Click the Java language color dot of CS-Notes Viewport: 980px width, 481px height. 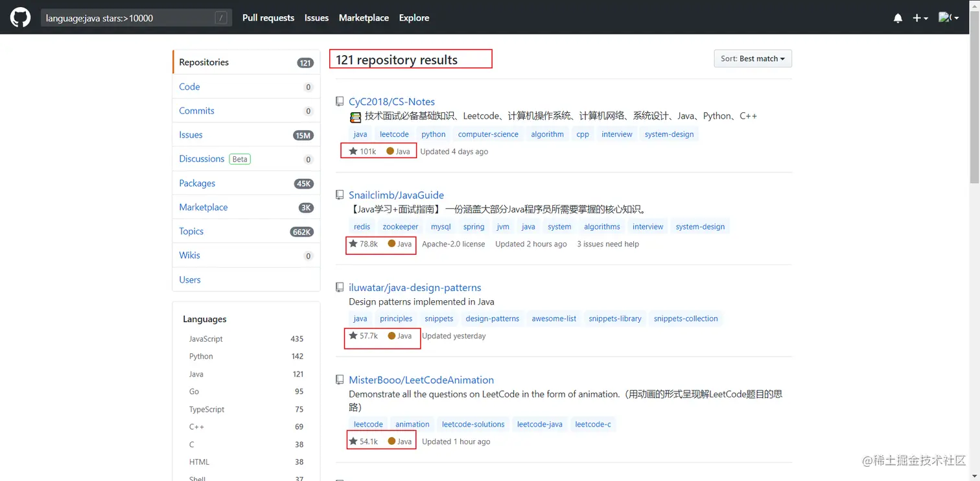pyautogui.click(x=390, y=152)
